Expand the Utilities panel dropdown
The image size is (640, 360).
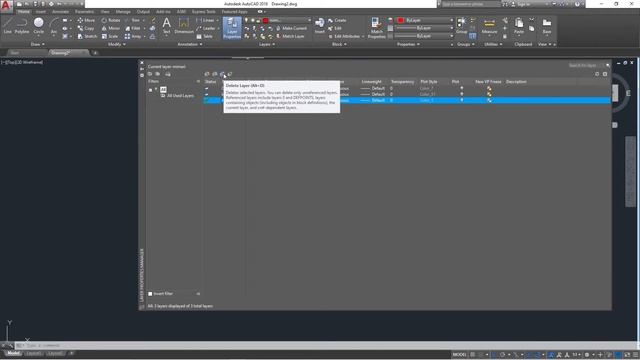(x=493, y=44)
